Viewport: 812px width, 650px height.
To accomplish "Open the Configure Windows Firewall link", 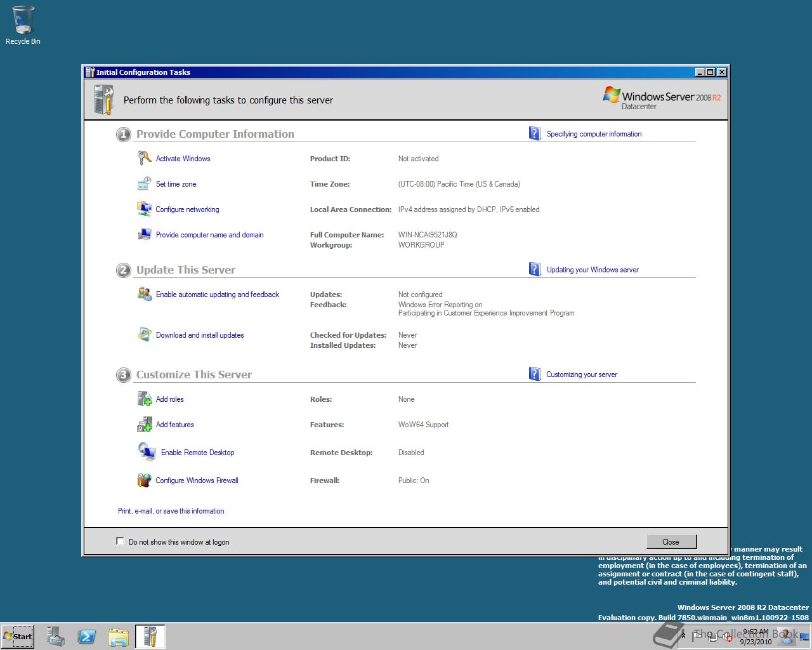I will [197, 481].
